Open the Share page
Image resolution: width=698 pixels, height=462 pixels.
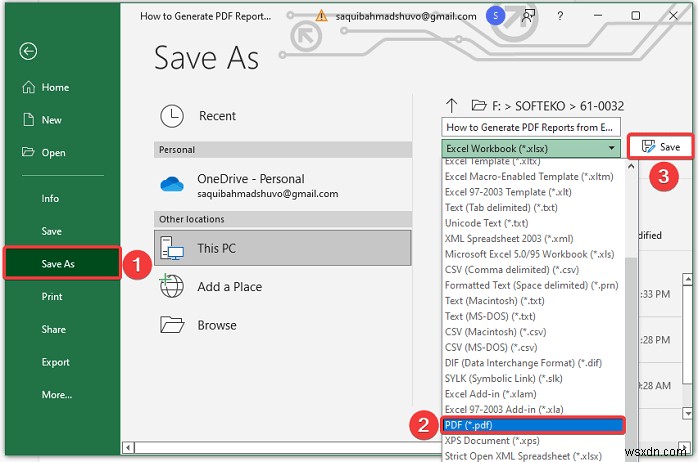[53, 329]
